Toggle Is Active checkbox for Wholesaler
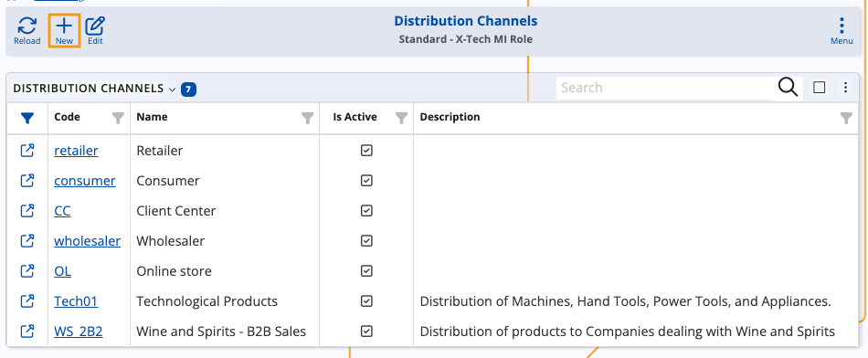 pos(366,241)
